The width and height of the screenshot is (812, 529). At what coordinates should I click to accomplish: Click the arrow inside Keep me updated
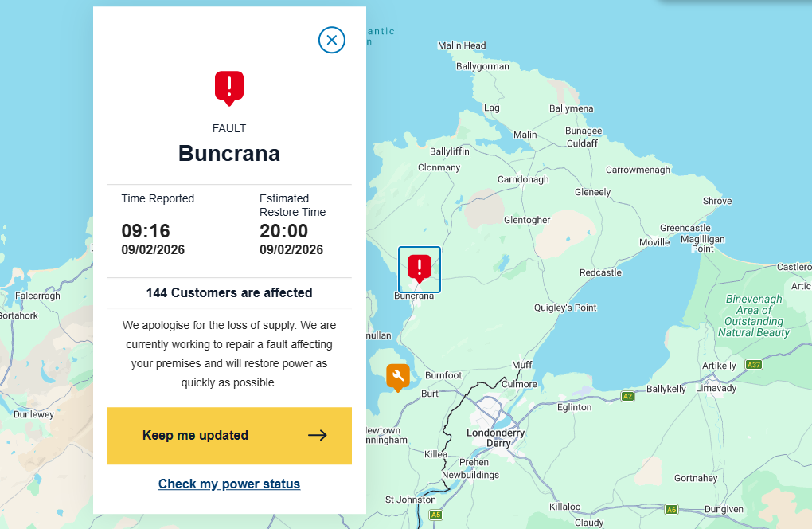click(318, 435)
